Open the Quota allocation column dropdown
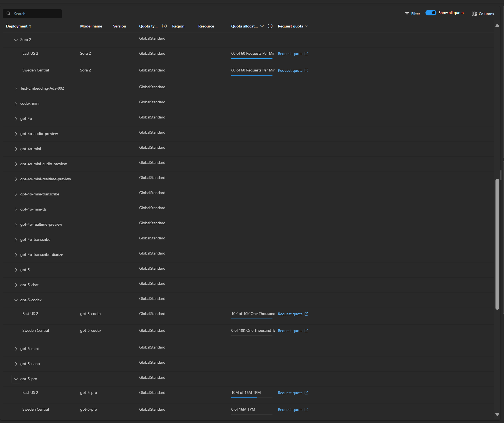 pos(262,26)
